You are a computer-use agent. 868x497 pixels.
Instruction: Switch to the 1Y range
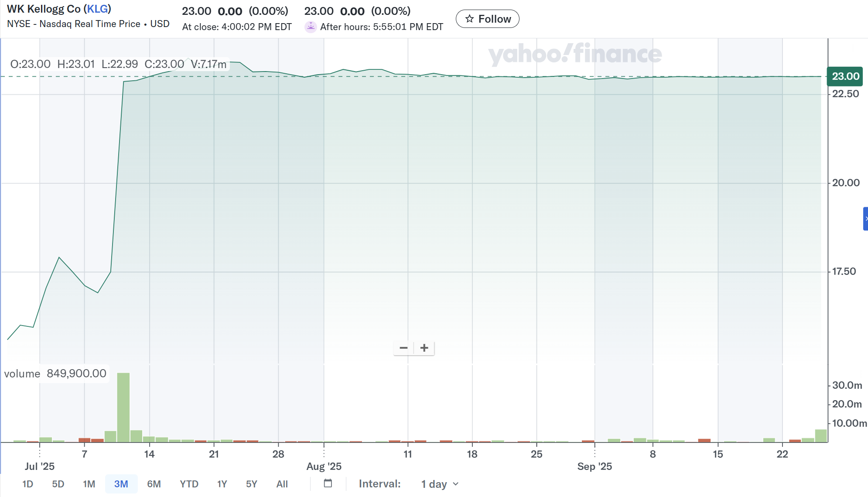[x=222, y=484]
